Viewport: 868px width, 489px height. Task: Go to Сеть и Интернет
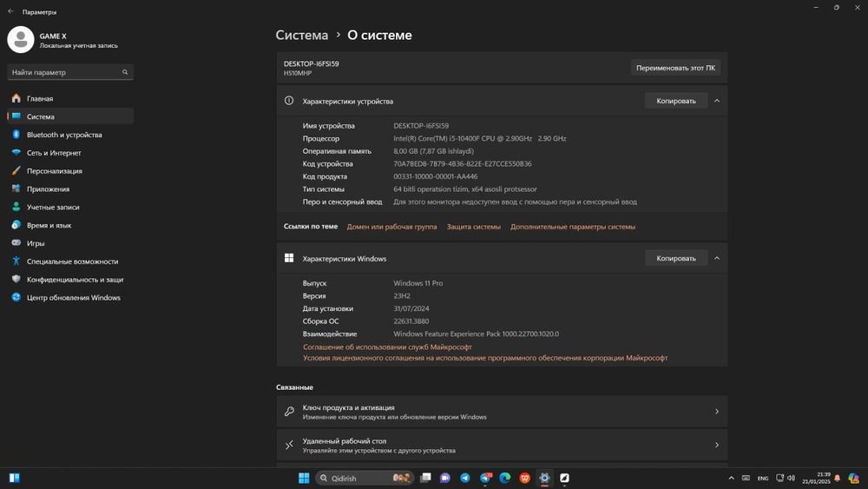pos(71,153)
